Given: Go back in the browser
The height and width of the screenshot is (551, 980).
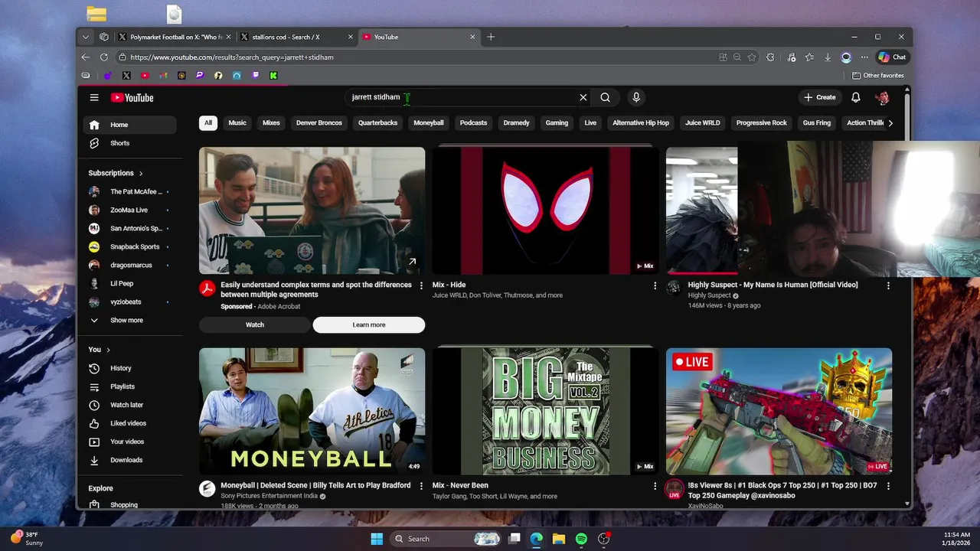Looking at the screenshot, I should [86, 57].
